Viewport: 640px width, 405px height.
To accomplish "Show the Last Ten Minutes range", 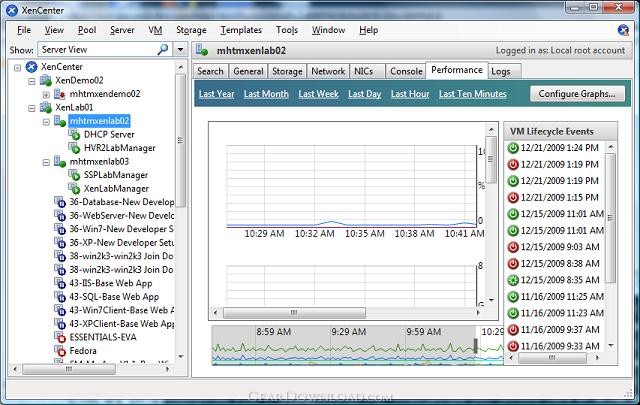I will coord(473,94).
